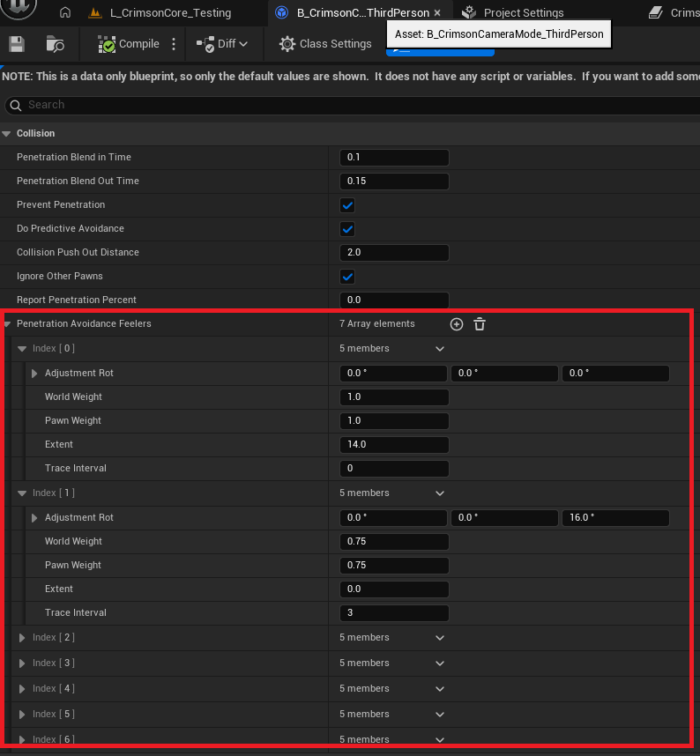
Task: Select the '7 Array elements' text
Action: [x=376, y=324]
